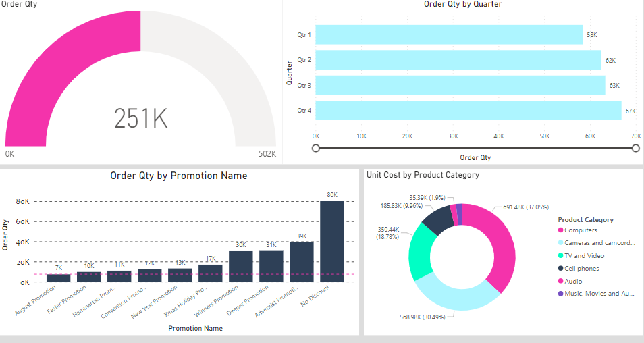Select Computers in the Product Category legend
644x343 pixels.
click(580, 230)
